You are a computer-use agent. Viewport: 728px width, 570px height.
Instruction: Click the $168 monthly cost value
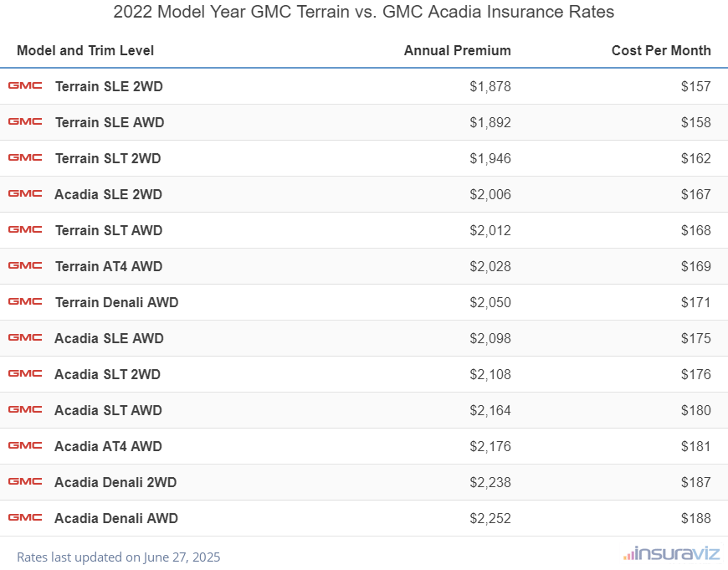[696, 230]
